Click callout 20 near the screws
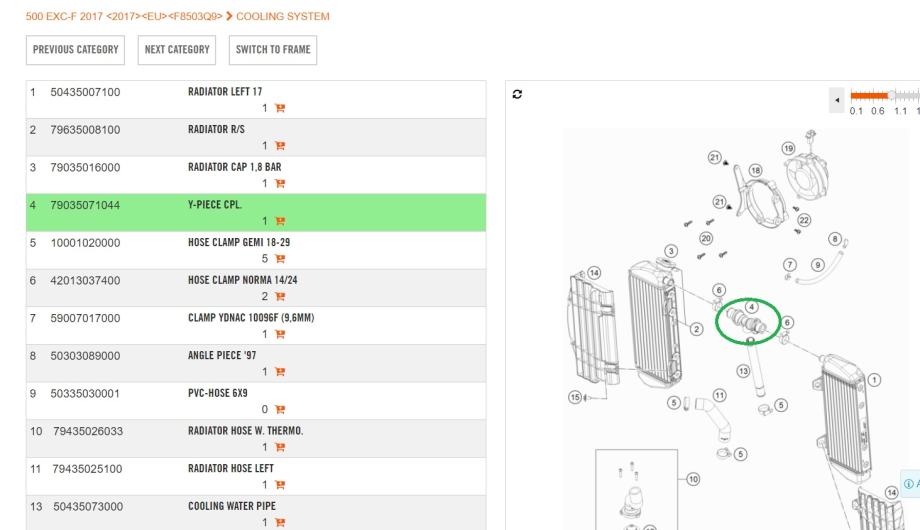 [x=706, y=238]
